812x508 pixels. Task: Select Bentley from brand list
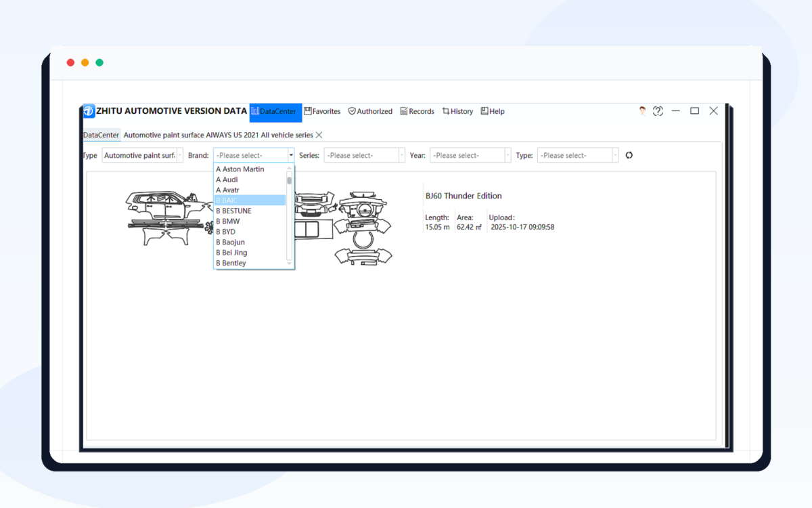pyautogui.click(x=250, y=263)
